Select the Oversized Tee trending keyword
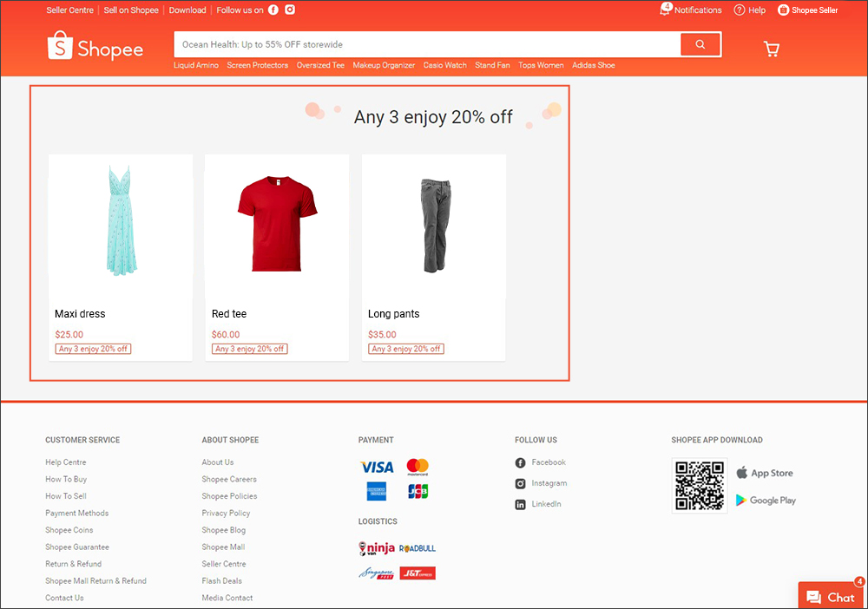 (x=320, y=64)
